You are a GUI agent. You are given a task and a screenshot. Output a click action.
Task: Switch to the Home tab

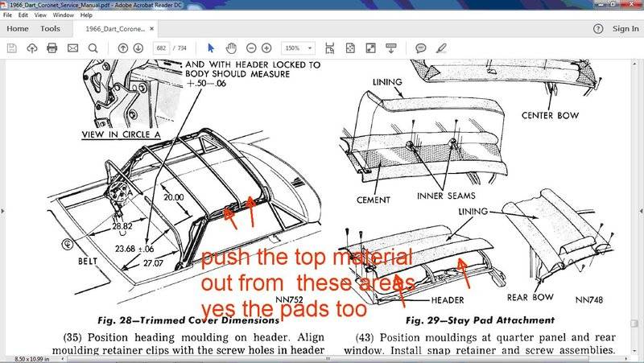click(18, 29)
